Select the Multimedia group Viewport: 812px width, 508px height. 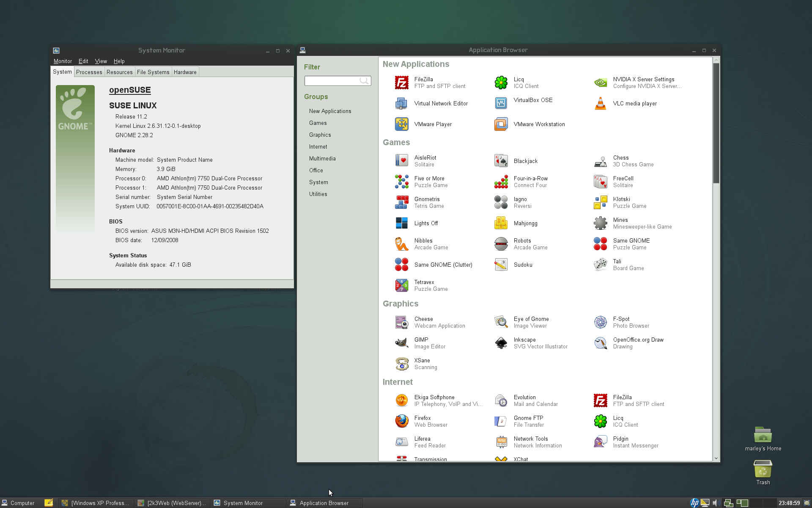[x=322, y=158]
